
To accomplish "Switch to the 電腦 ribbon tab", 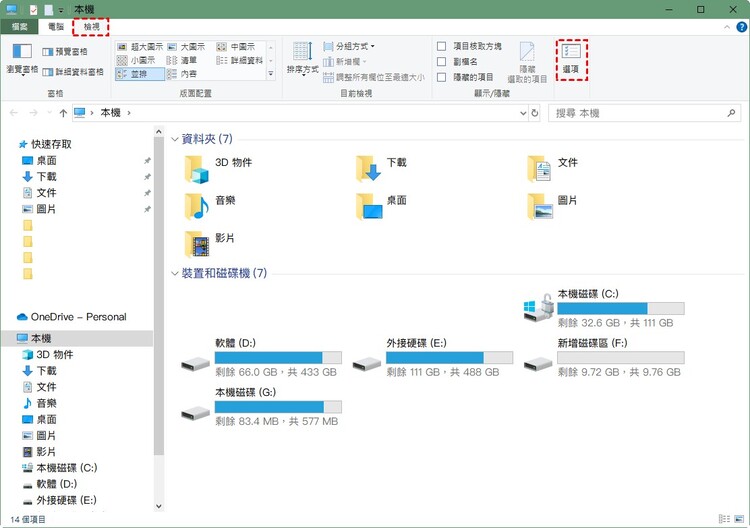I will [56, 27].
